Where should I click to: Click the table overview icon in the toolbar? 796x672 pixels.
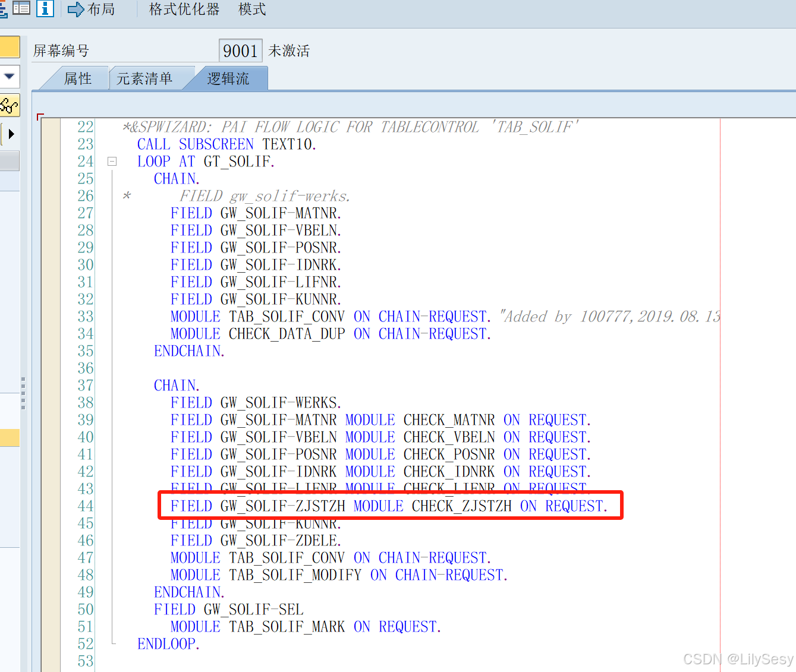(x=21, y=8)
